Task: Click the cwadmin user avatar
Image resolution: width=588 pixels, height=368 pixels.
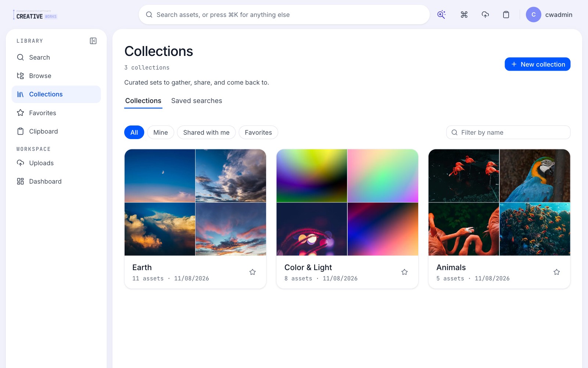Action: tap(533, 15)
